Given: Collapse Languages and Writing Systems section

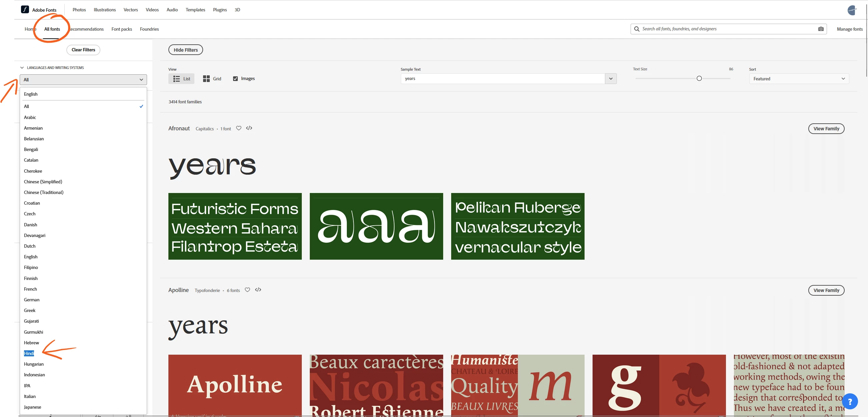Looking at the screenshot, I should (x=22, y=68).
